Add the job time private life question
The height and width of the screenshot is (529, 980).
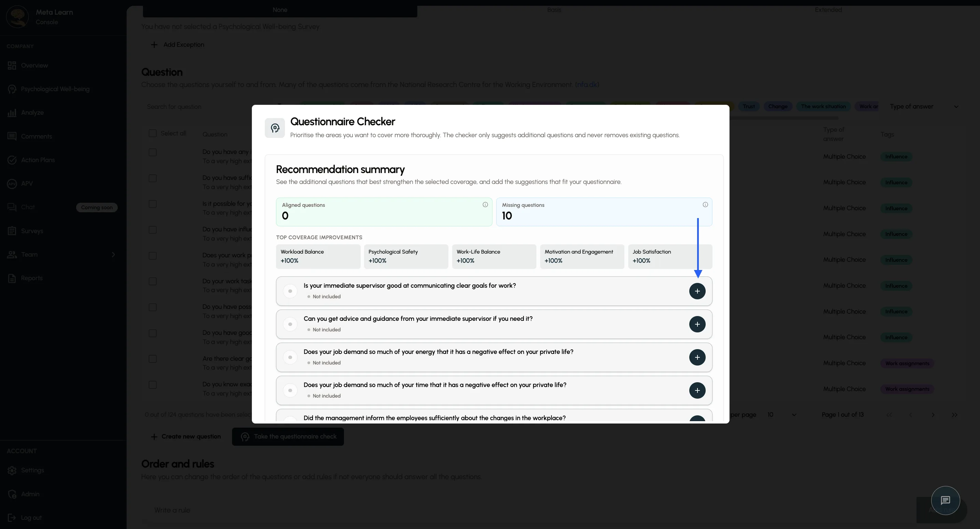(x=697, y=390)
